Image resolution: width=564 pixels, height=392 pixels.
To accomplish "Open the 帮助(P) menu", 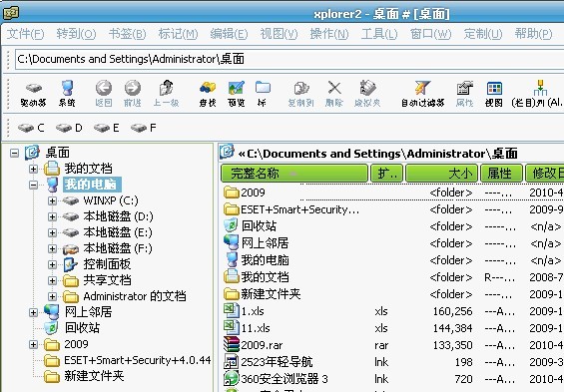I will 533,34.
